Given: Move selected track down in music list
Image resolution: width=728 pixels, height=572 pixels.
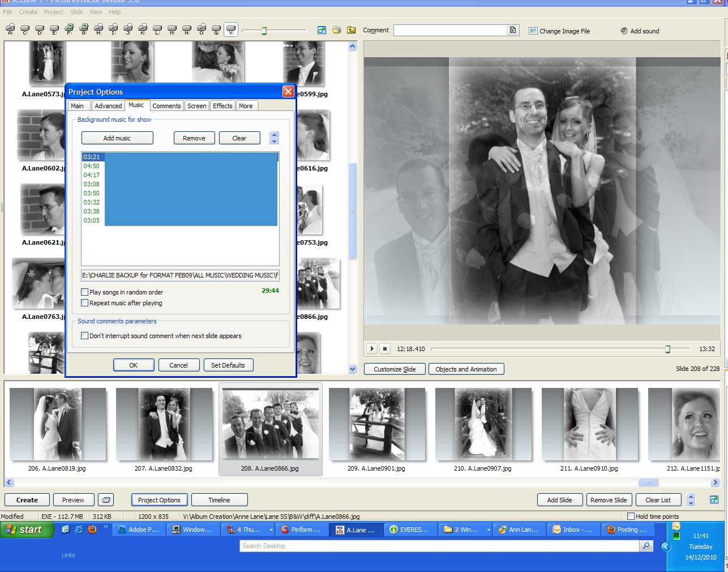Looking at the screenshot, I should click(x=275, y=141).
